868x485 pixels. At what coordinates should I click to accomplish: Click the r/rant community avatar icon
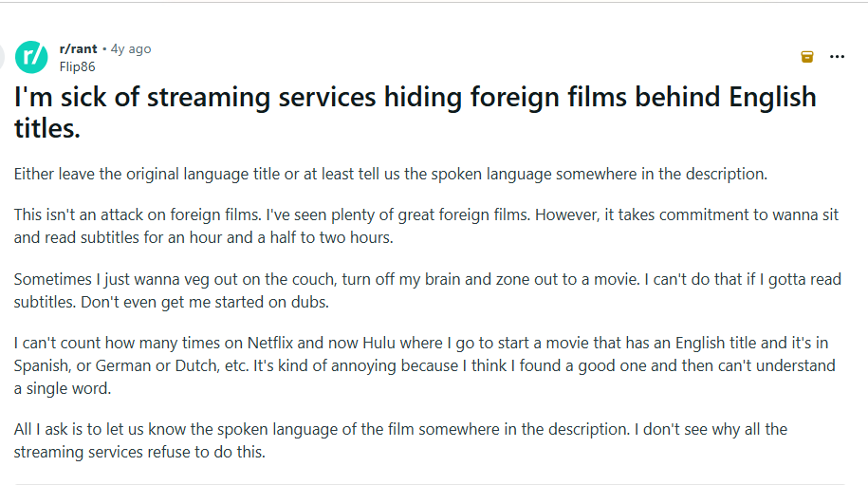31,57
